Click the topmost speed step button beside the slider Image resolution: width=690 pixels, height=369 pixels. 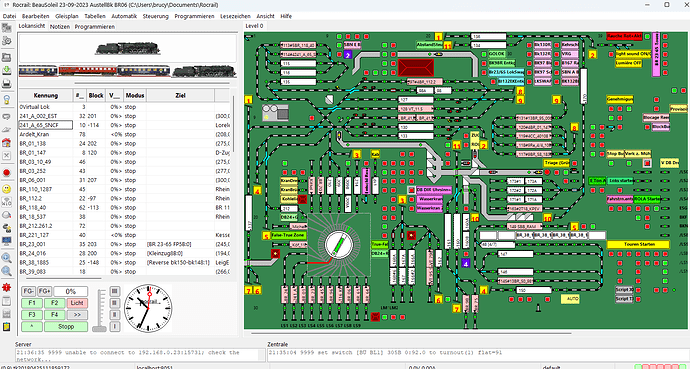point(115,291)
